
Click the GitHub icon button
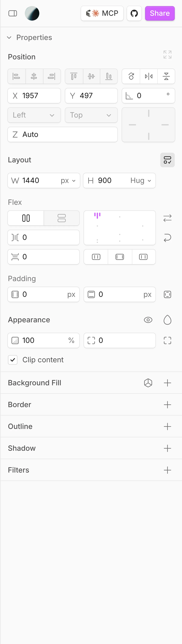click(134, 13)
